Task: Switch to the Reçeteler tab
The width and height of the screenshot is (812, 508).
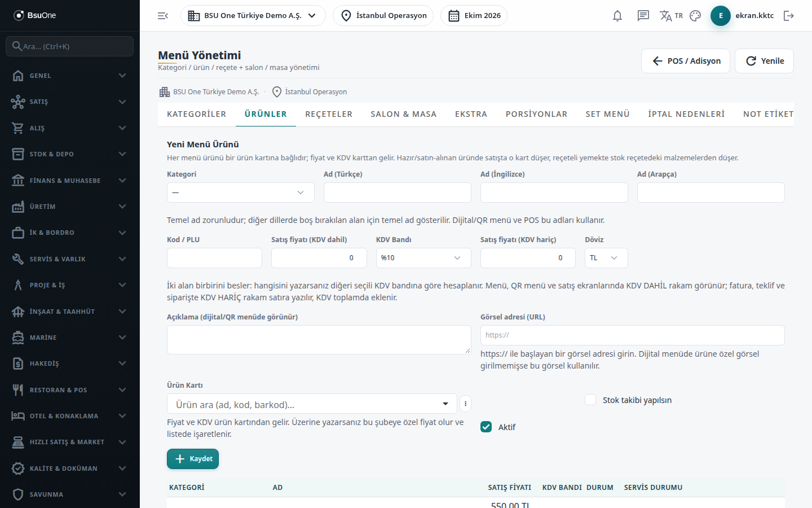Action: click(329, 114)
